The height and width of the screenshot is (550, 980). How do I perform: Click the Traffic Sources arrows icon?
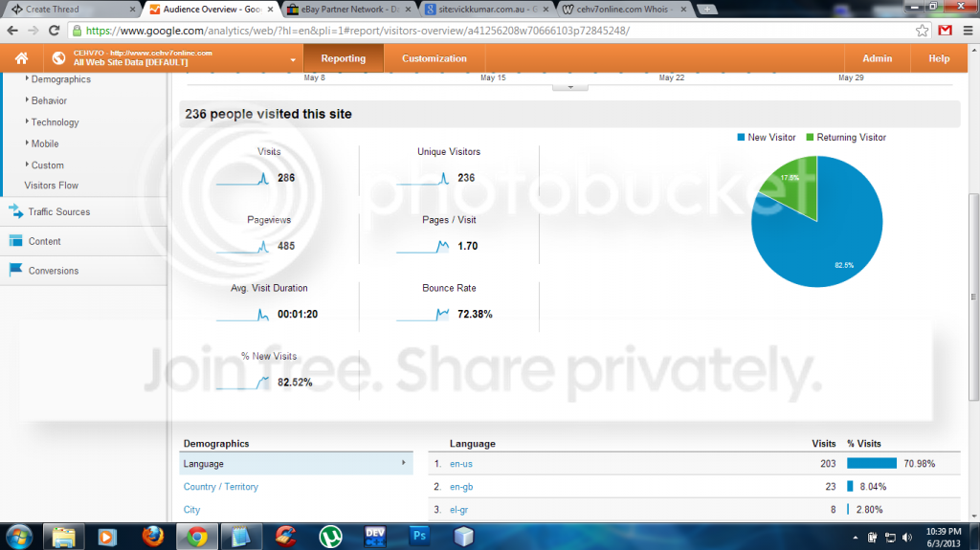pyautogui.click(x=15, y=211)
